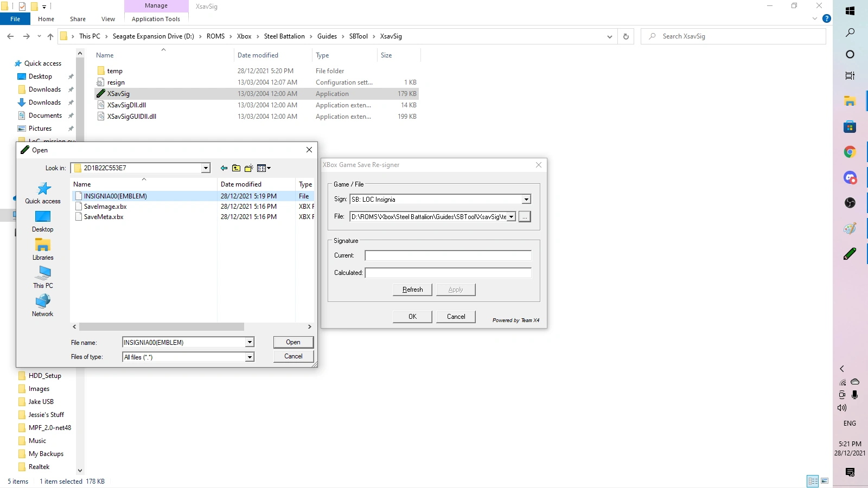The height and width of the screenshot is (488, 868).
Task: Open the View ribbon tab
Action: point(108,19)
